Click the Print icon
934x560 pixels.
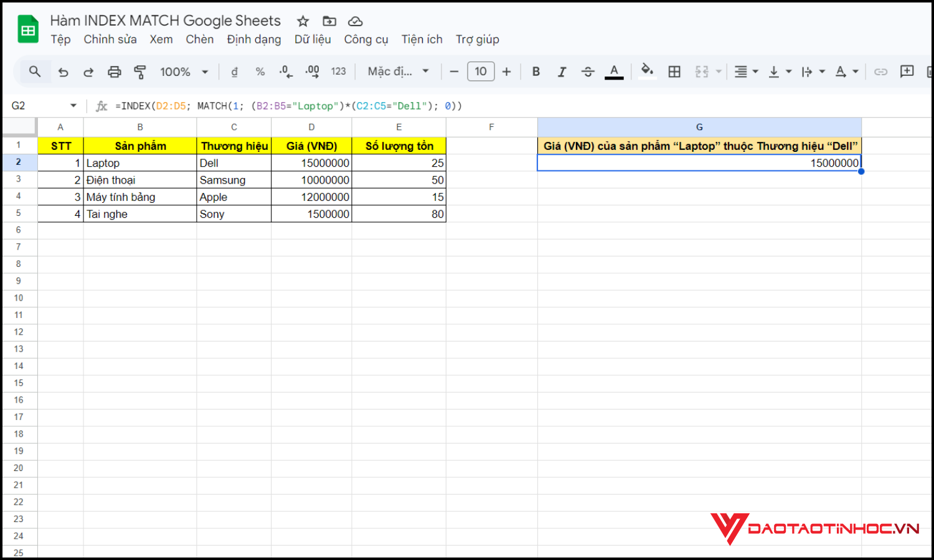[115, 72]
